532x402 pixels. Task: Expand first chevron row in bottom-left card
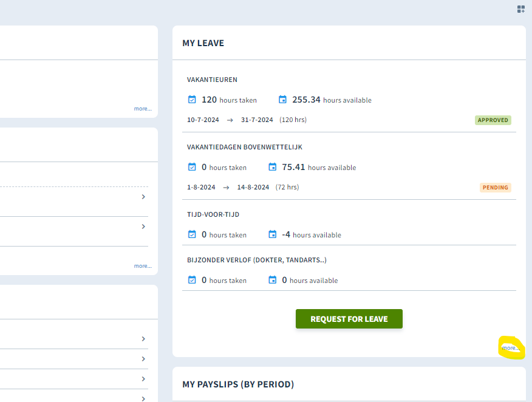click(143, 339)
